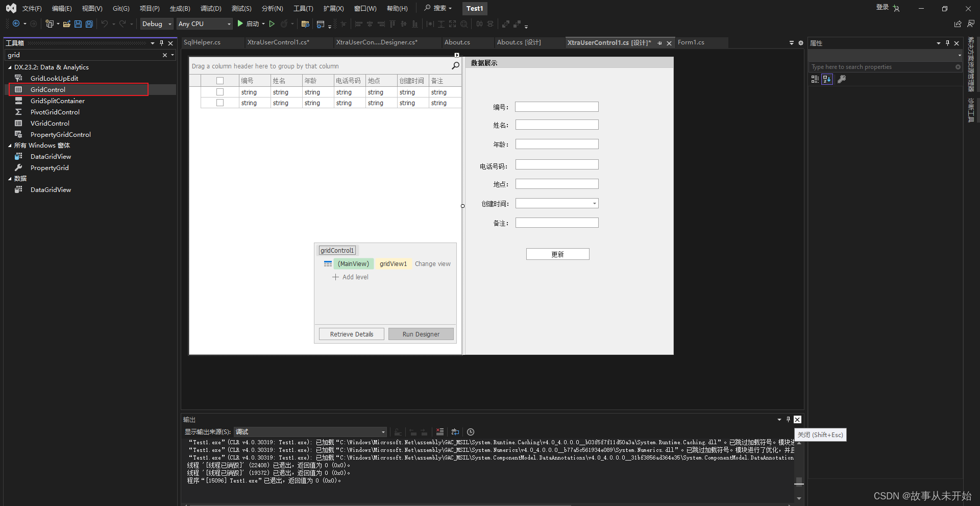Check the header checkbox in the grid

pyautogui.click(x=219, y=80)
